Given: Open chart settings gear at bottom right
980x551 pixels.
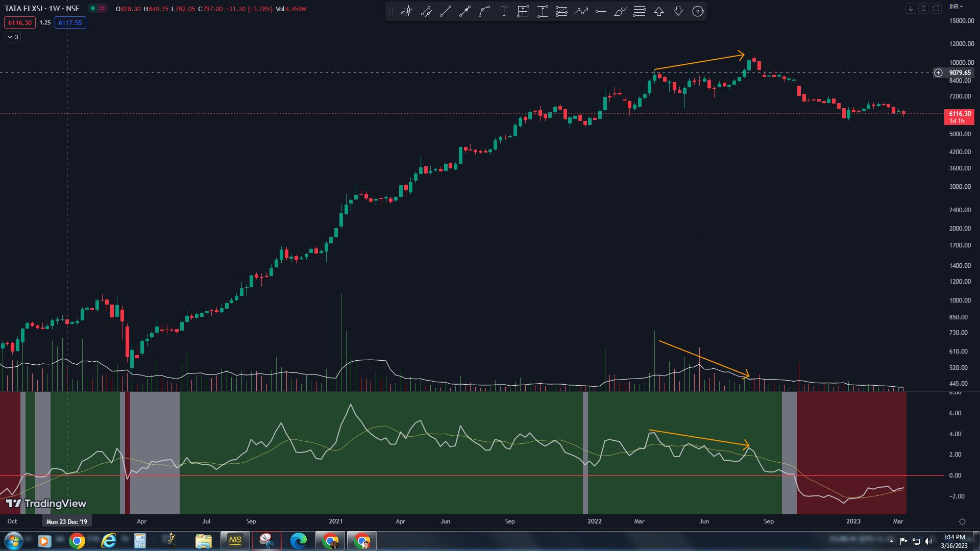Looking at the screenshot, I should [x=962, y=521].
